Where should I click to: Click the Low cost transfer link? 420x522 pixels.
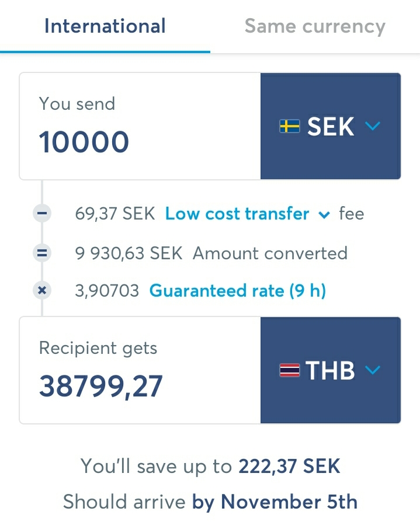click(x=237, y=214)
